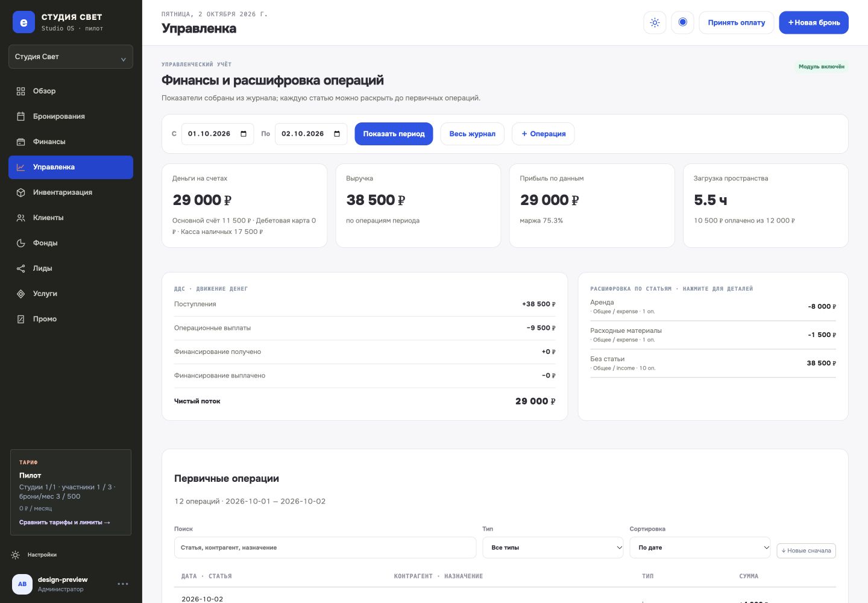This screenshot has height=603, width=868.
Task: Click the Финансирование получено row
Action: (365, 352)
